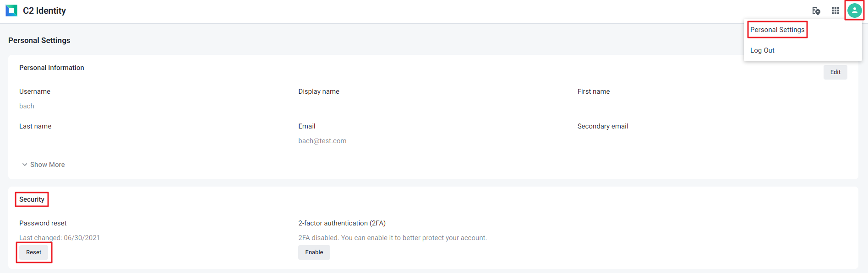This screenshot has height=273, width=868.
Task: Click the Last name label
Action: [35, 126]
